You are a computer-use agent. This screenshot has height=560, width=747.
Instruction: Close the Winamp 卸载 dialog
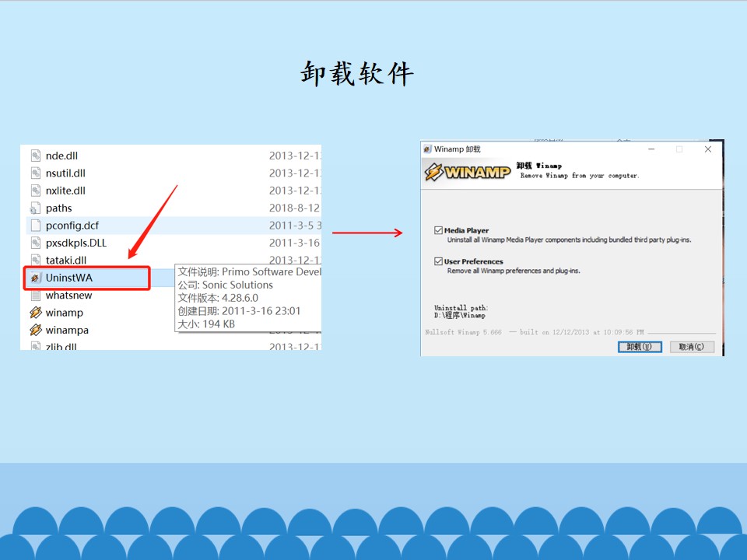708,149
